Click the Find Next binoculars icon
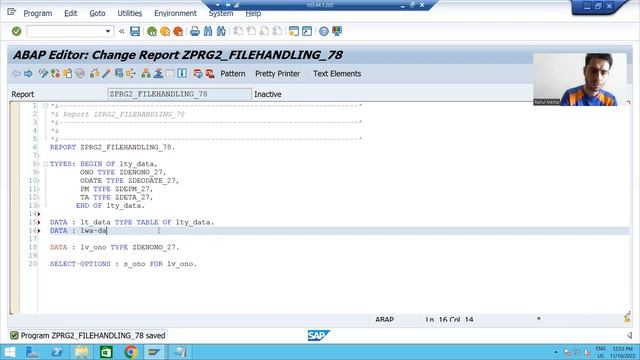 point(221,31)
